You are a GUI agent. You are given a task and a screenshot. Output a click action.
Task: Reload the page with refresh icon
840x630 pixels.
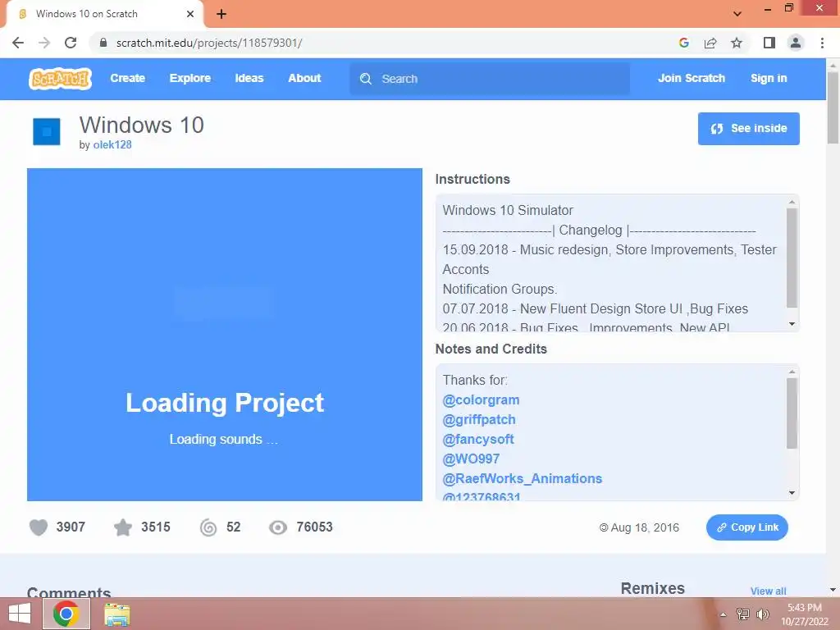(x=71, y=43)
